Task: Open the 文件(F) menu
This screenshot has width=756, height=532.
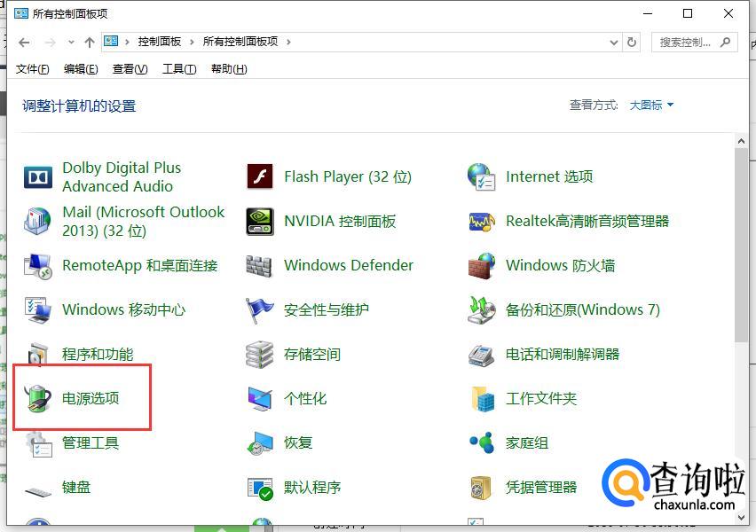Action: (32, 69)
